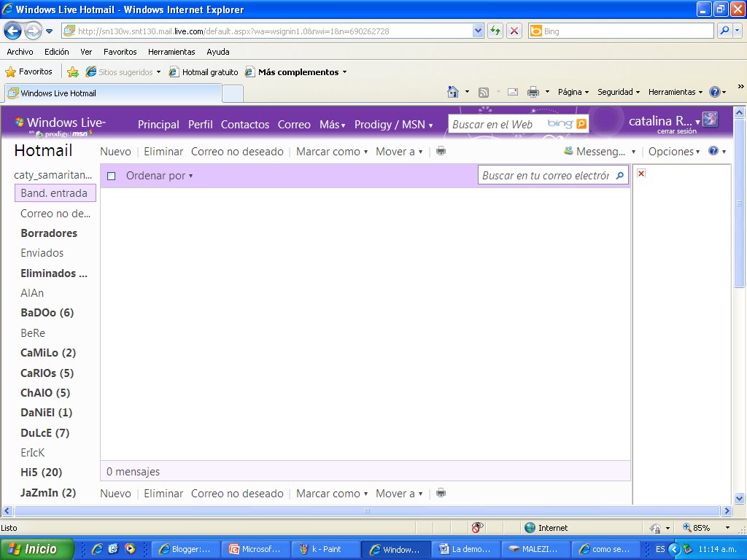Print messages via the bottom Hotmail printer icon
The image size is (747, 560).
click(x=441, y=493)
